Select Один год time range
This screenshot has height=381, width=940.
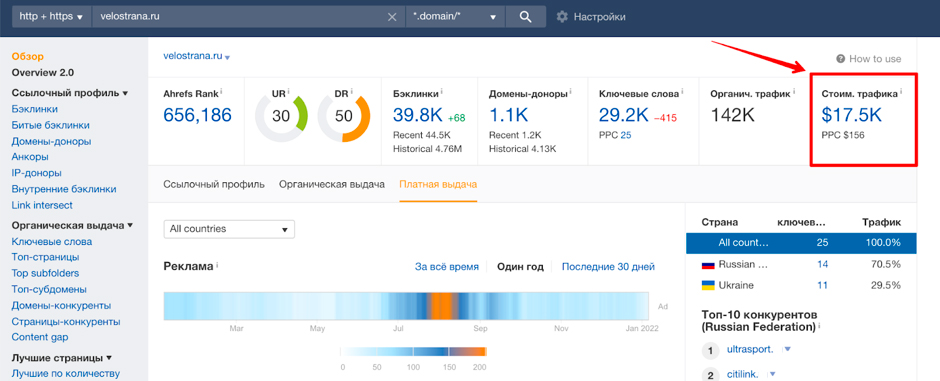[520, 267]
